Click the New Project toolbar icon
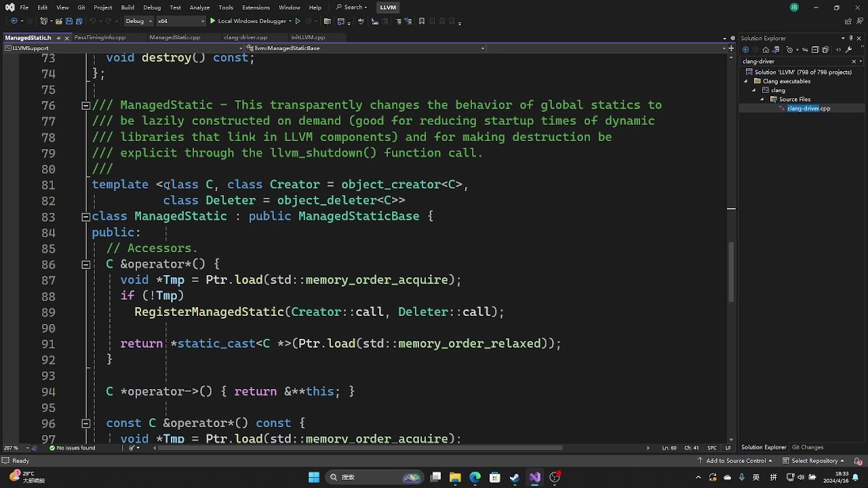The height and width of the screenshot is (488, 868). pyautogui.click(x=43, y=21)
